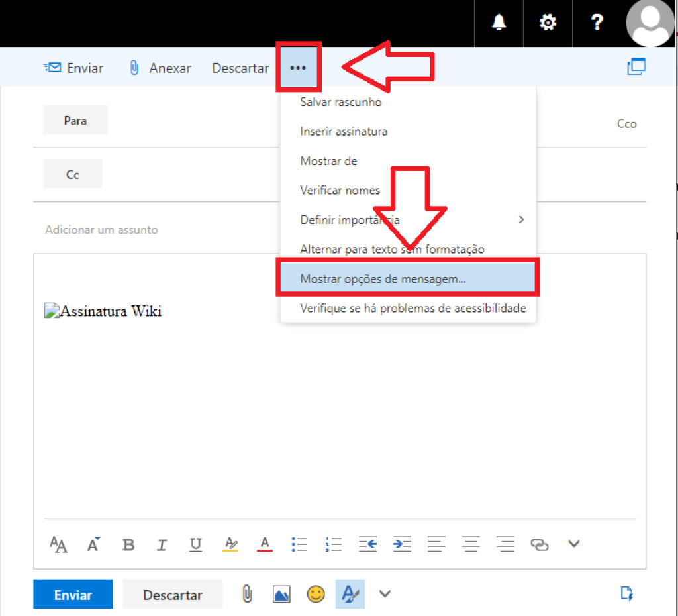Image resolution: width=678 pixels, height=616 pixels.
Task: Center align text
Action: coord(471,544)
